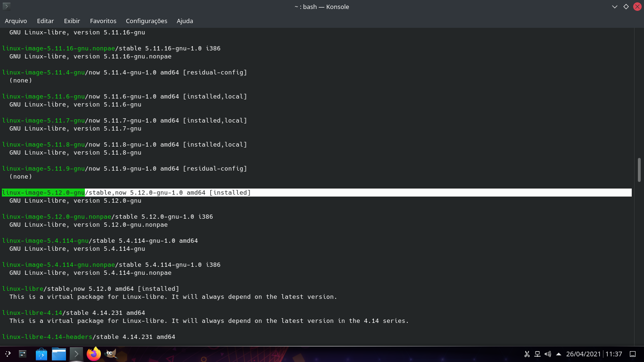
Task: Click the active Konsole icon in the taskbar
Action: 76,354
